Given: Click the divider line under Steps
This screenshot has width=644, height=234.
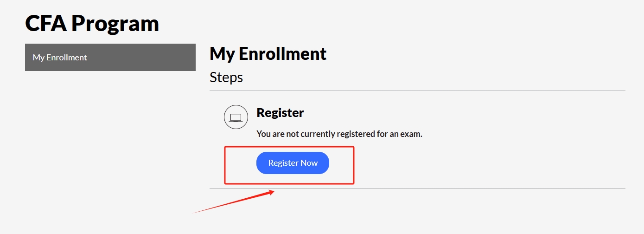Looking at the screenshot, I should tap(417, 91).
